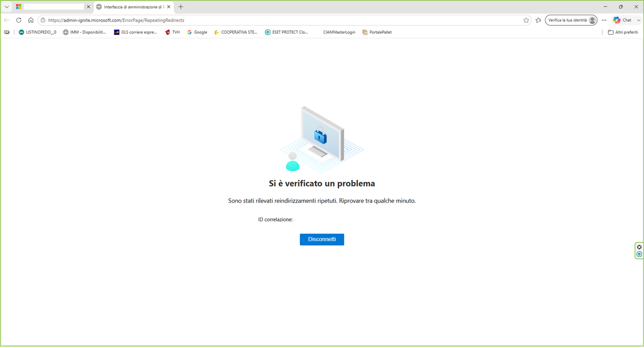Open the GLS corriere espresso bookmark
The image size is (644, 348).
click(135, 32)
